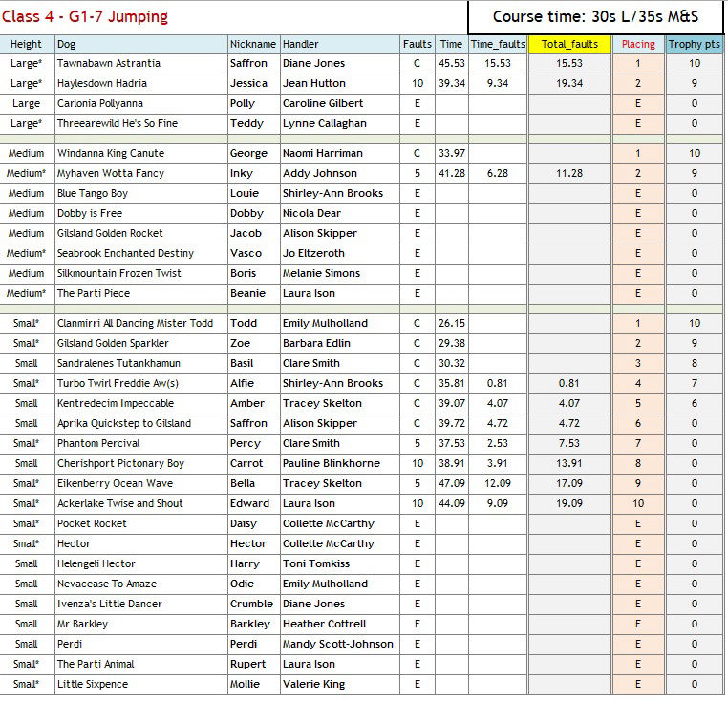Click the total faults value '11.28'
The height and width of the screenshot is (701, 728).
pos(569,173)
